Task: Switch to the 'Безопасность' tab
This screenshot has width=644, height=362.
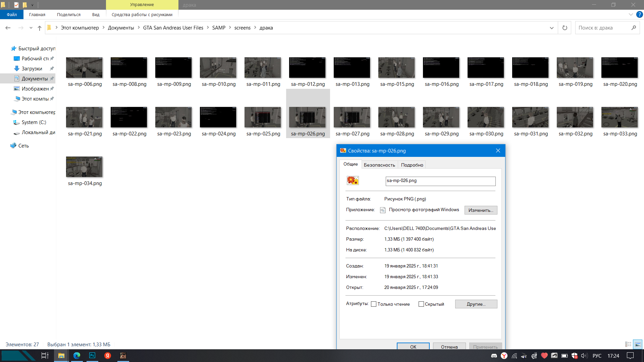Action: 379,165
